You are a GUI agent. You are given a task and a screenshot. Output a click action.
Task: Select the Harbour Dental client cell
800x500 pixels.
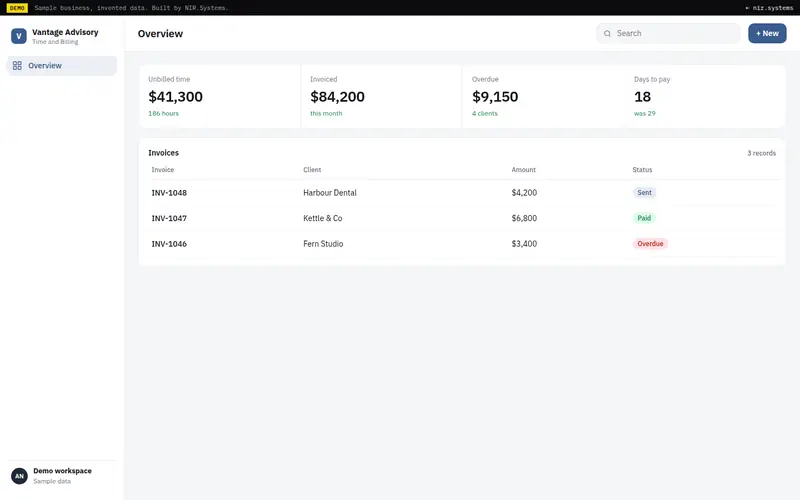pos(330,193)
